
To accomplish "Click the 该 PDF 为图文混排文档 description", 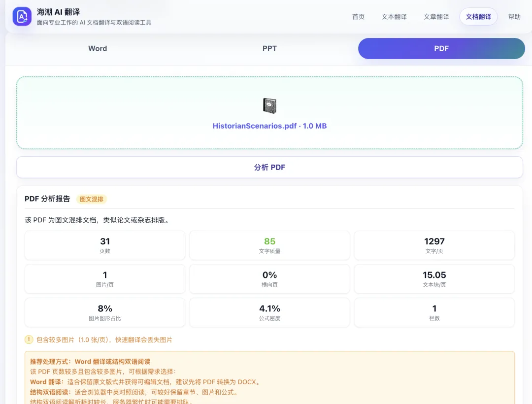I will tap(98, 220).
